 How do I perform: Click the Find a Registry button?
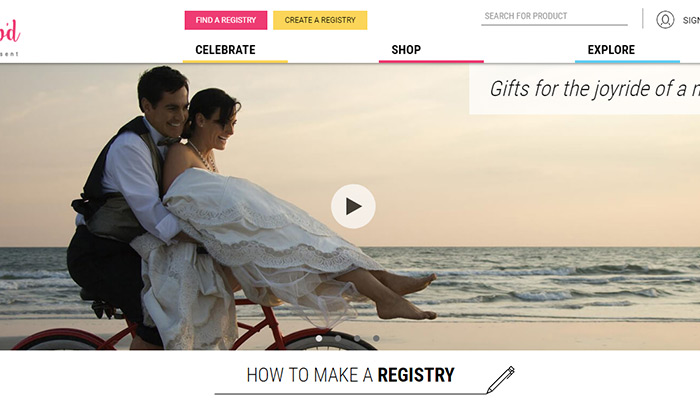(226, 20)
